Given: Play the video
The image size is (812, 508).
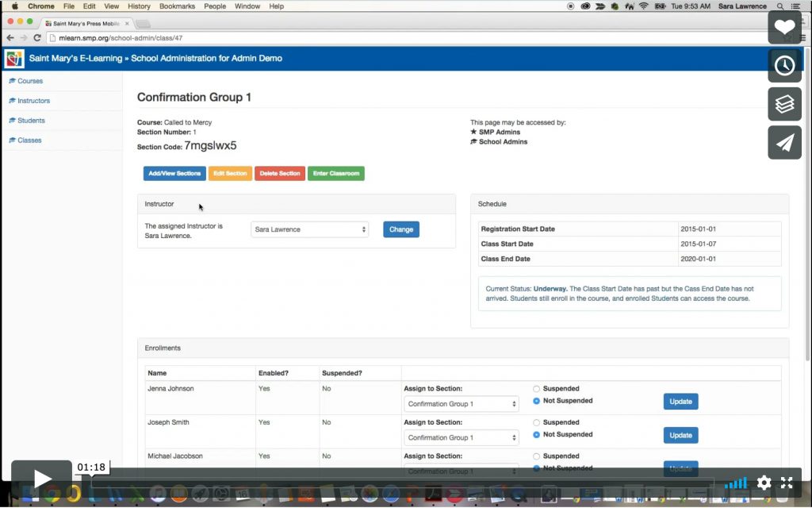Looking at the screenshot, I should [42, 478].
